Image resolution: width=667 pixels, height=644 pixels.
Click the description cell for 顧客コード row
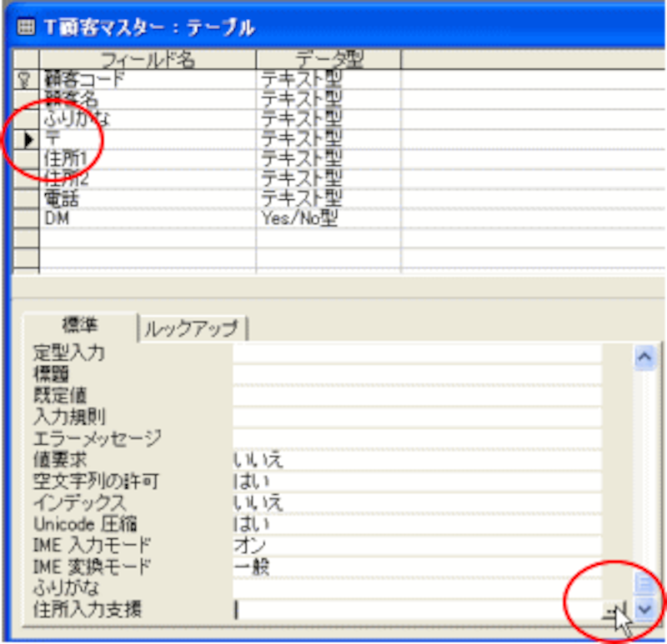[533, 79]
